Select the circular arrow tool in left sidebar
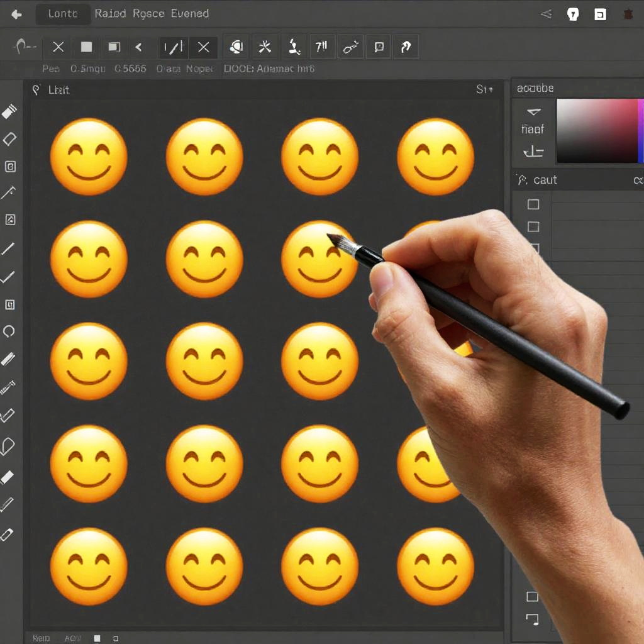 (x=9, y=331)
